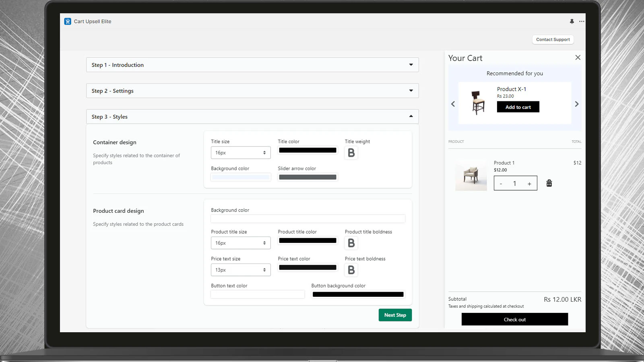
Task: Show previous recommended product with left arrow
Action: tap(453, 104)
